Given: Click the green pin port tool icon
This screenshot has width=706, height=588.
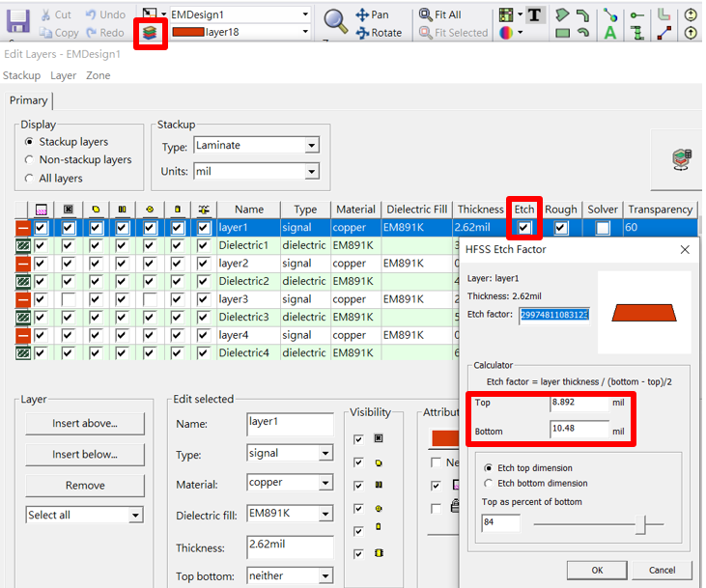Looking at the screenshot, I should [636, 14].
